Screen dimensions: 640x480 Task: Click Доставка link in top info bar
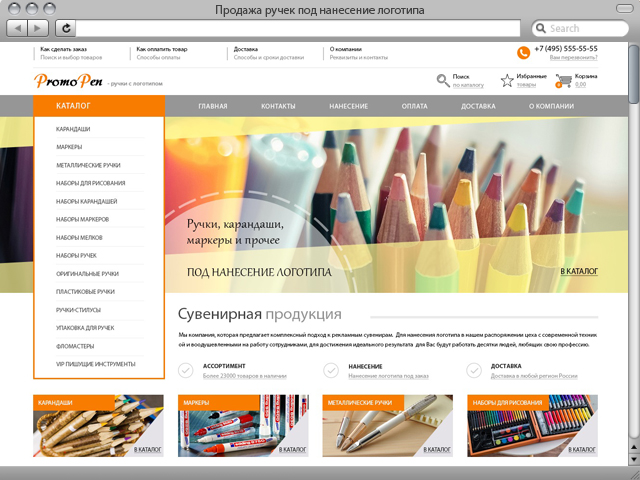tap(246, 49)
